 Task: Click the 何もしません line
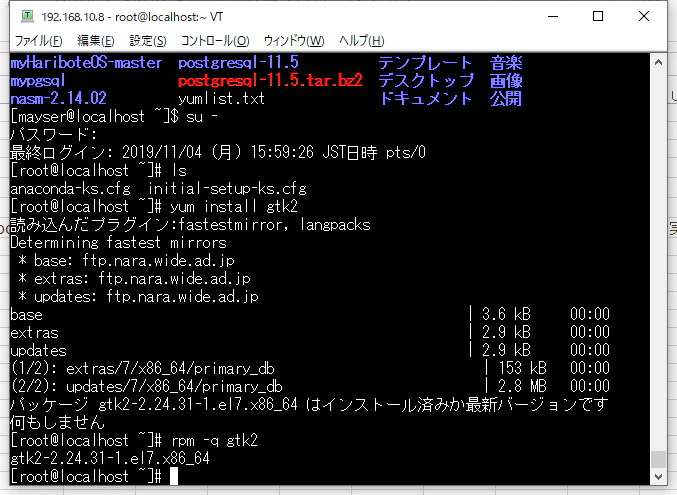coord(57,422)
